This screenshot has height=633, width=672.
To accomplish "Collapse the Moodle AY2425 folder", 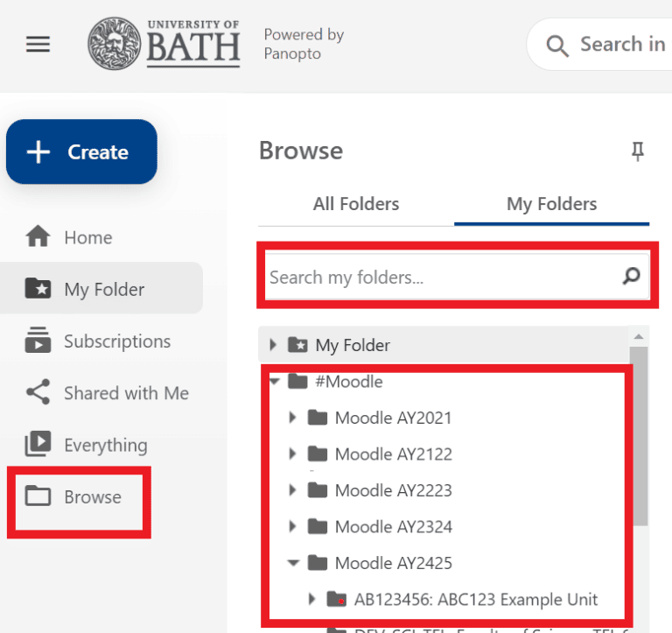I will tap(294, 563).
